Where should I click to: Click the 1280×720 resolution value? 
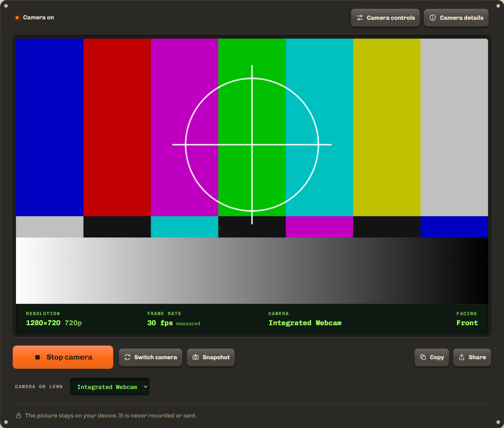[43, 323]
